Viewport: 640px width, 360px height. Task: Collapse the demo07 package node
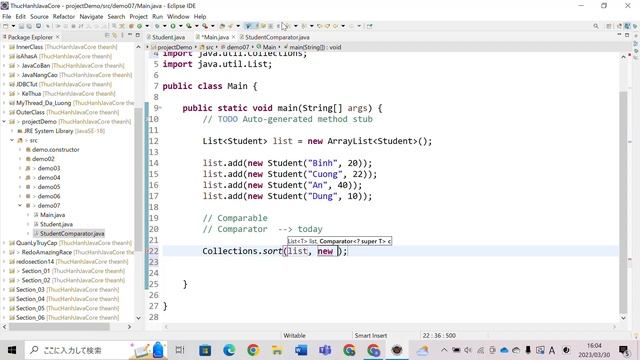pyautogui.click(x=20, y=206)
